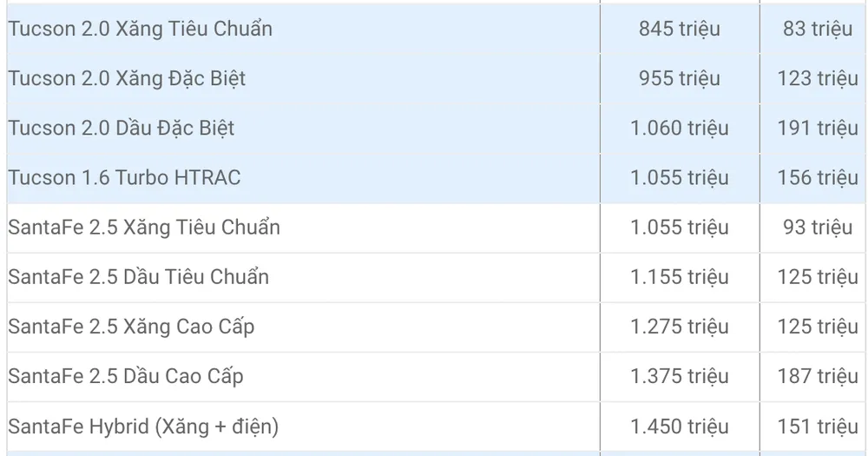Select the 1.155 triệu price cell

click(679, 277)
